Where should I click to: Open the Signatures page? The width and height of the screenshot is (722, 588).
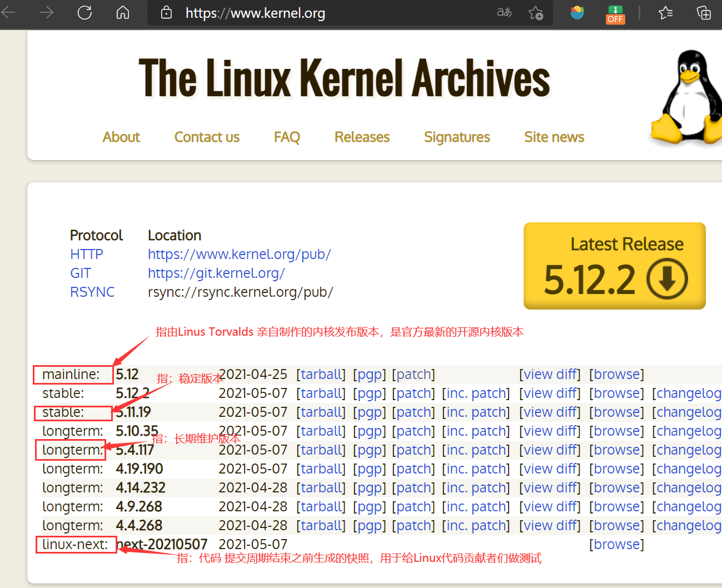click(x=456, y=137)
